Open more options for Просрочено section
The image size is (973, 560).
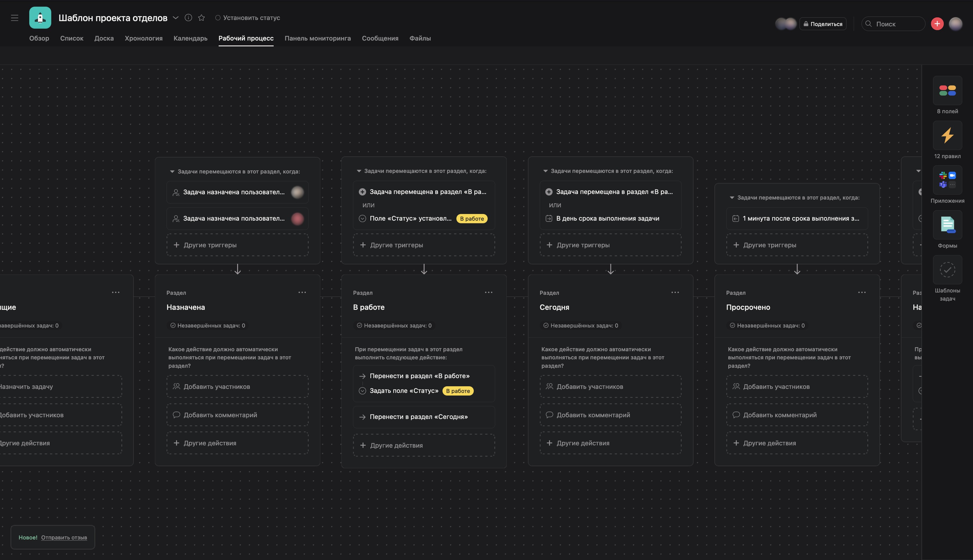862,292
